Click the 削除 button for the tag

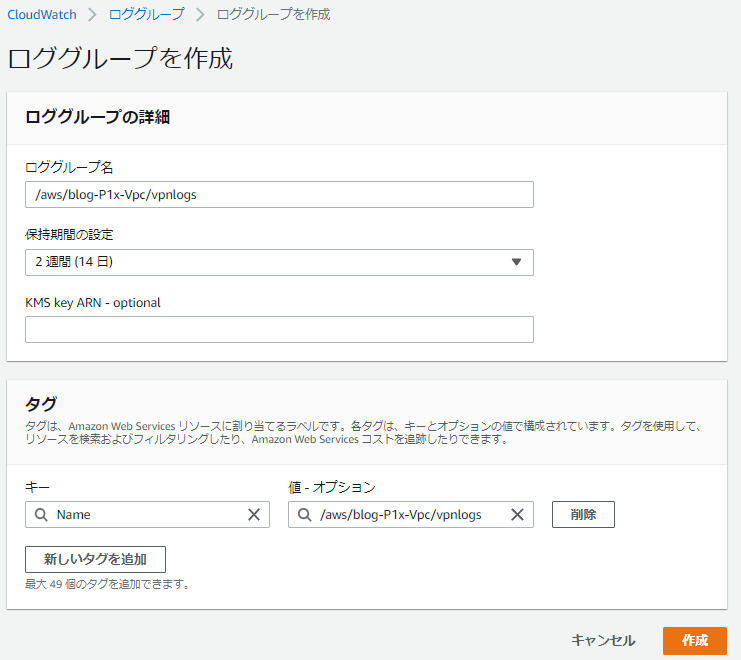(583, 514)
